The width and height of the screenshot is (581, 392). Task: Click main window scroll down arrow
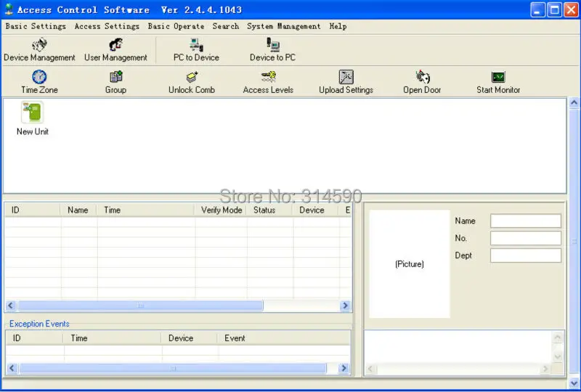[574, 383]
